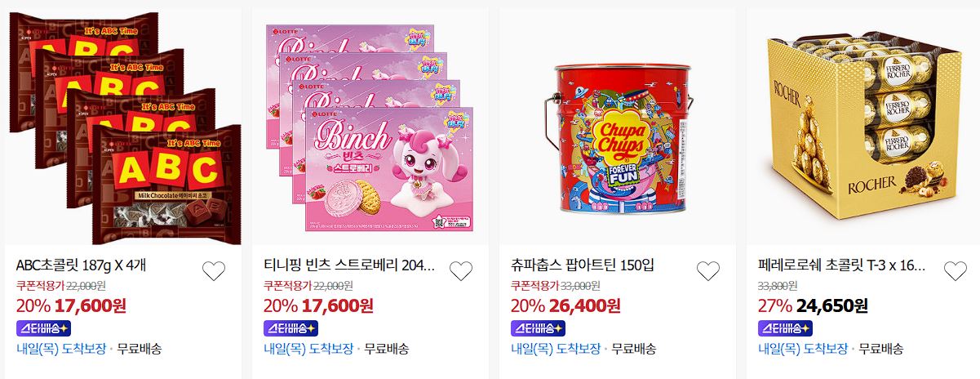This screenshot has width=980, height=379.
Task: Add ABC초콜릿 to wishlist with heart icon
Action: pyautogui.click(x=213, y=271)
